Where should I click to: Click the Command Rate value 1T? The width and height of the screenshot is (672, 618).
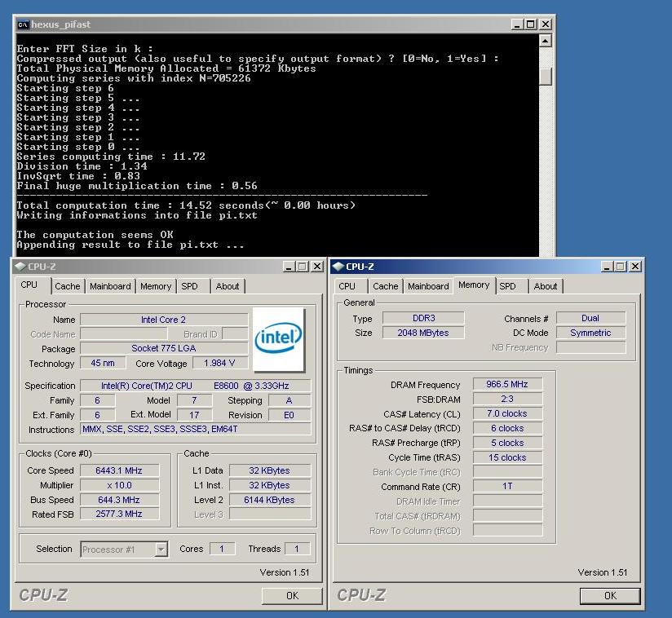(x=507, y=486)
